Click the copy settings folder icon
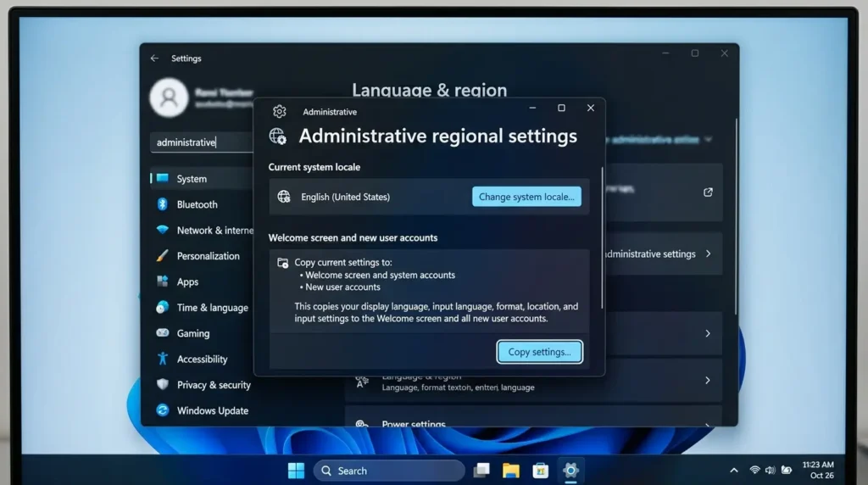This screenshot has height=485, width=868. (x=282, y=263)
